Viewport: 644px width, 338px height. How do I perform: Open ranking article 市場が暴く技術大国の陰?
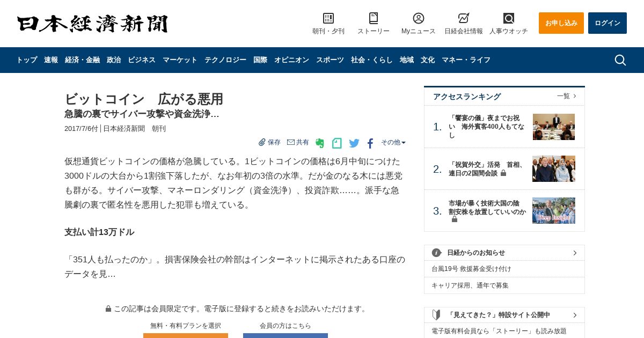point(487,211)
